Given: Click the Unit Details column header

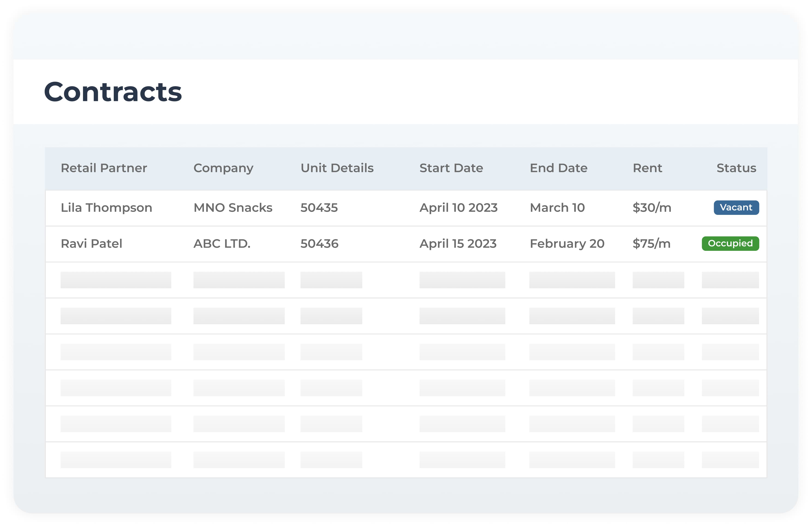Looking at the screenshot, I should click(337, 168).
